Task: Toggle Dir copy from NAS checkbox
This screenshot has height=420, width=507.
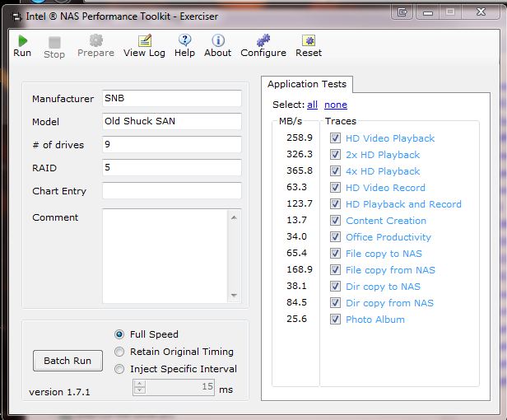Action: coord(335,303)
